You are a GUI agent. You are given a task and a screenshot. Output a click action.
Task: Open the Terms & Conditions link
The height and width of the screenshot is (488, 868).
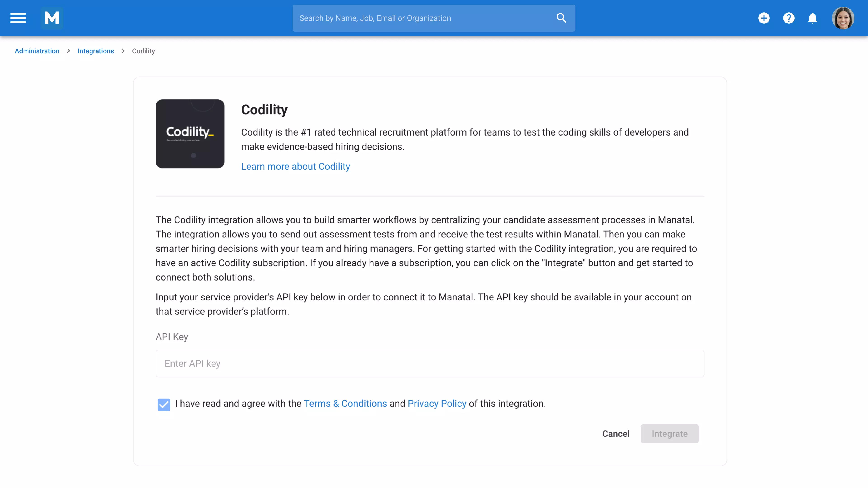click(345, 404)
